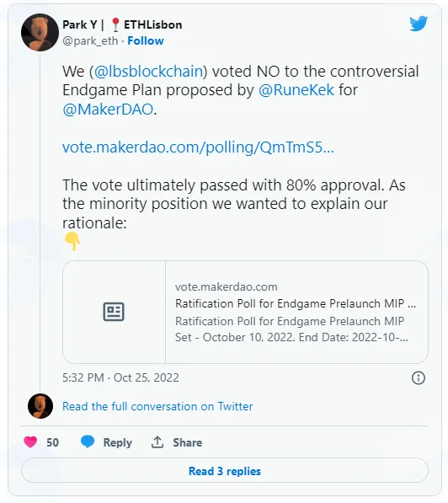The height and width of the screenshot is (503, 448).
Task: Read the full conversation on Twitter
Action: coord(157,406)
